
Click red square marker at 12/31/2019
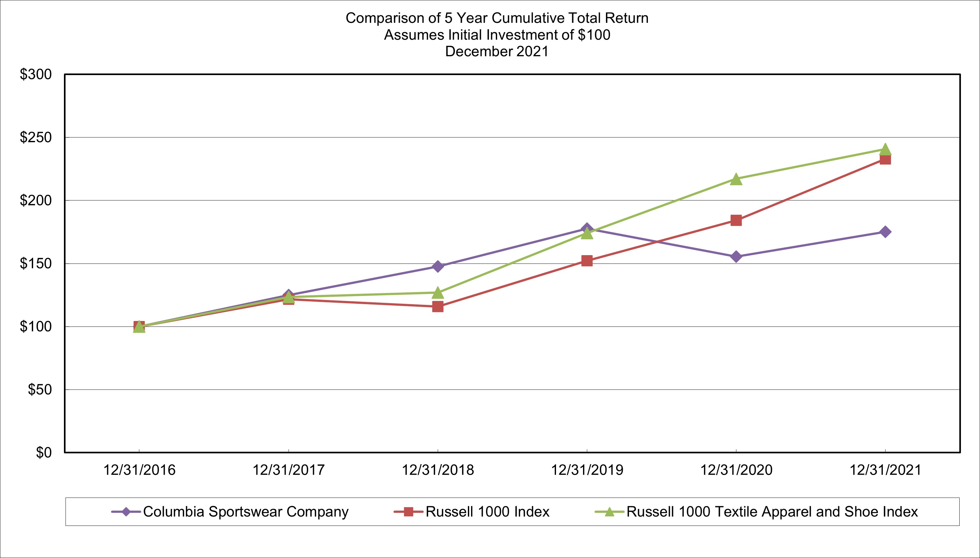[x=587, y=261]
